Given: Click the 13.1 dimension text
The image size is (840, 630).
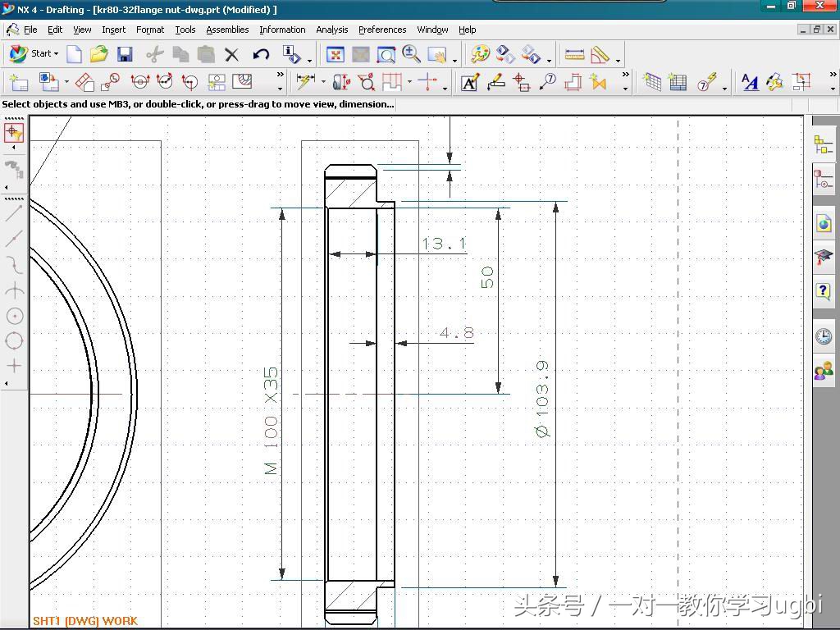Looking at the screenshot, I should [x=444, y=244].
